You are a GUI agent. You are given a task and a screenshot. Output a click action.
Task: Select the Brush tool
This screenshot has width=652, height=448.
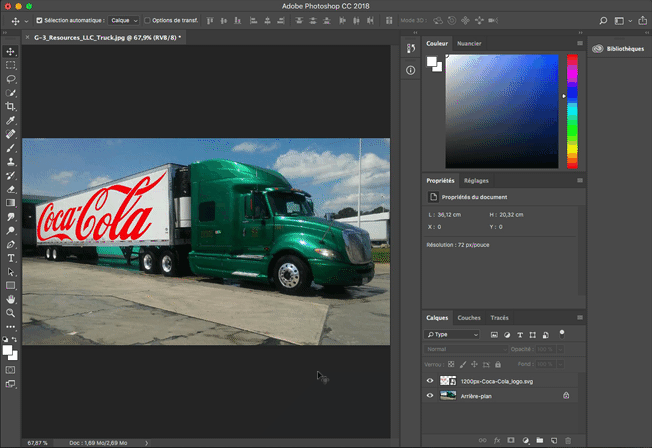coord(10,148)
